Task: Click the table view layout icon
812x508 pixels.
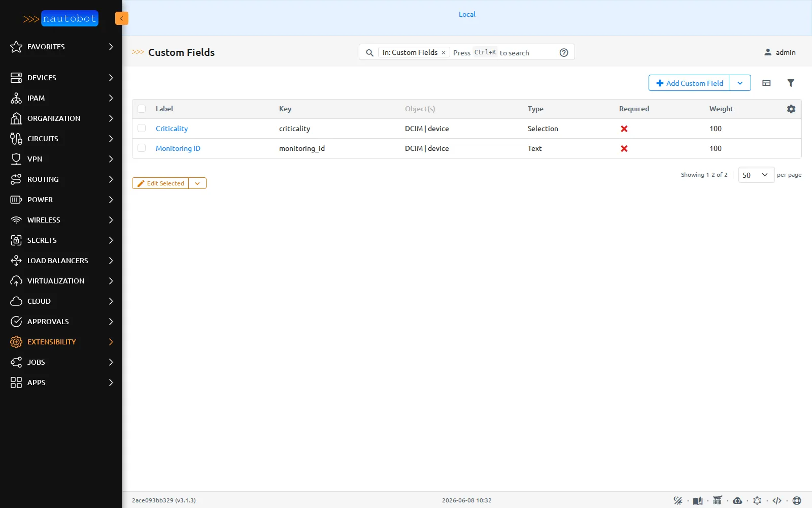Action: pos(766,83)
